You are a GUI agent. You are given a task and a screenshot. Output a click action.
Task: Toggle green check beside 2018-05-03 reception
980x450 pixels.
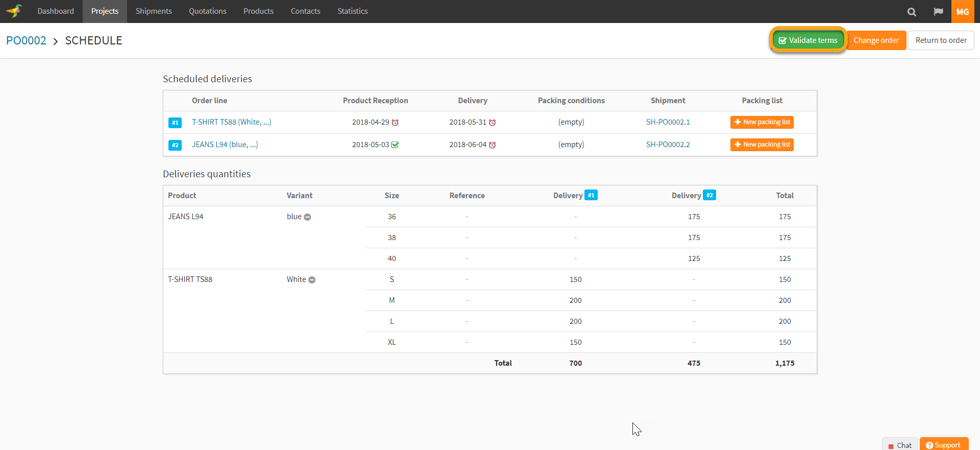click(x=395, y=145)
